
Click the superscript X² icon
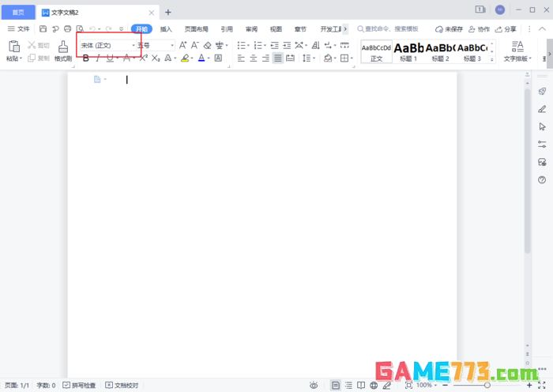[x=143, y=58]
